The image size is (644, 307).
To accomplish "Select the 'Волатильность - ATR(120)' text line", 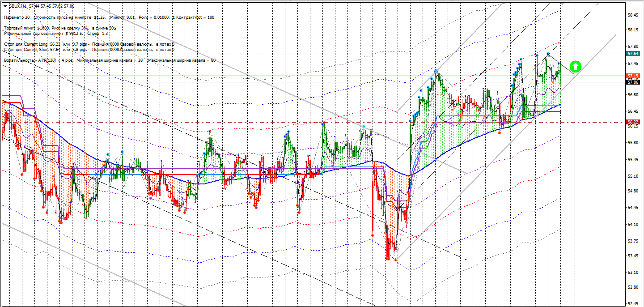I will [x=110, y=60].
